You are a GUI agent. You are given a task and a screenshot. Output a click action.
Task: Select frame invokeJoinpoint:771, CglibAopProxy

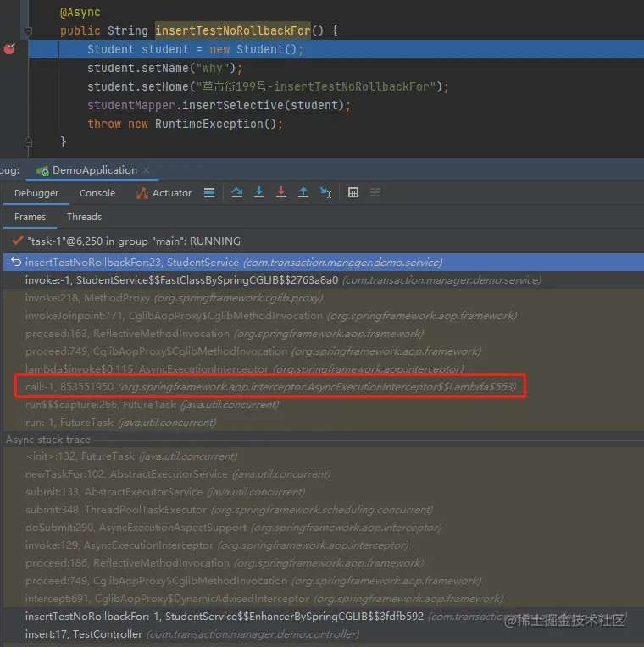click(323, 316)
